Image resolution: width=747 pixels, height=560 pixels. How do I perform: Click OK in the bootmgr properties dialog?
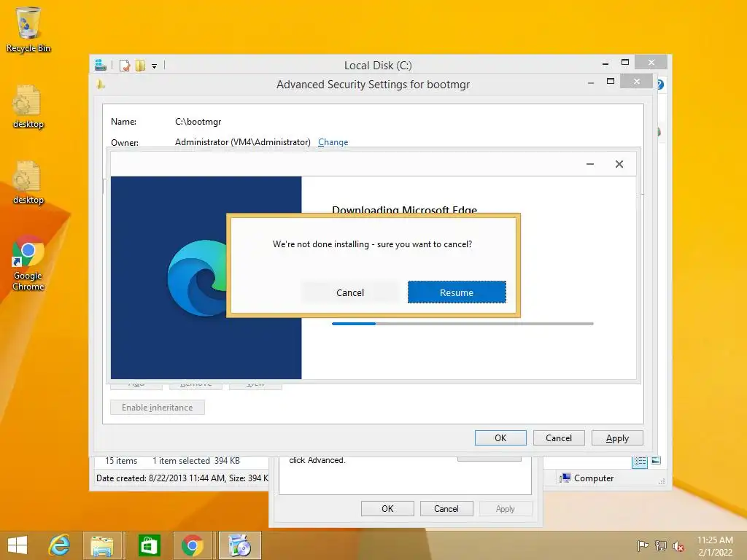pyautogui.click(x=387, y=508)
